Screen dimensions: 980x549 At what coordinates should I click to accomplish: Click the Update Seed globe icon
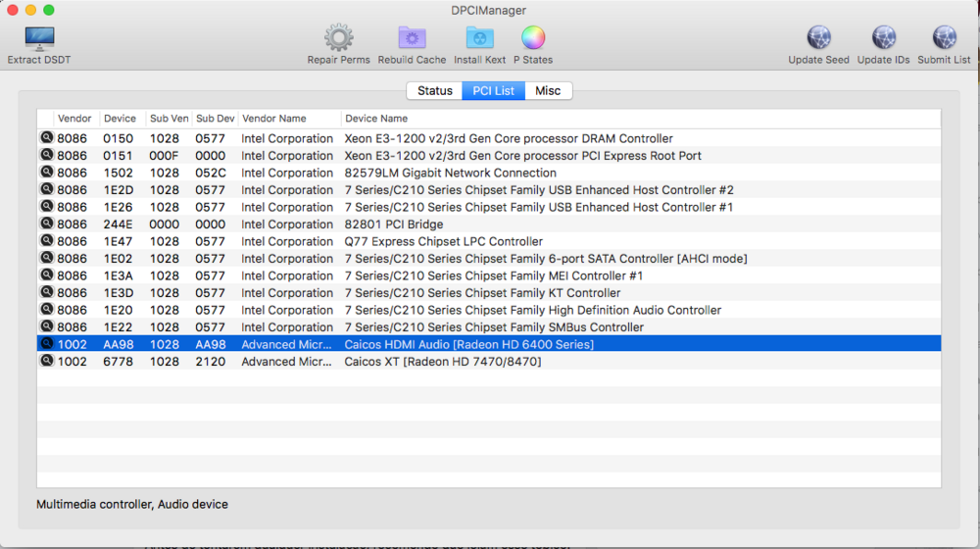[x=818, y=39]
